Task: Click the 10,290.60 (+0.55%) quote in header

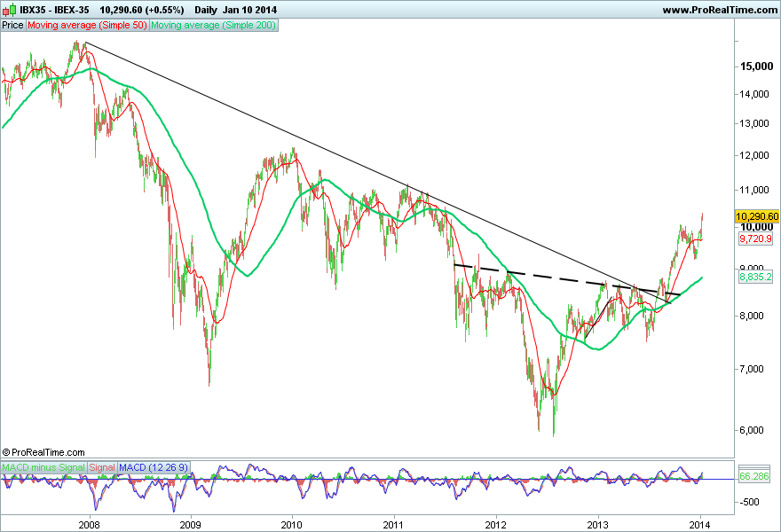Action: pos(141,10)
